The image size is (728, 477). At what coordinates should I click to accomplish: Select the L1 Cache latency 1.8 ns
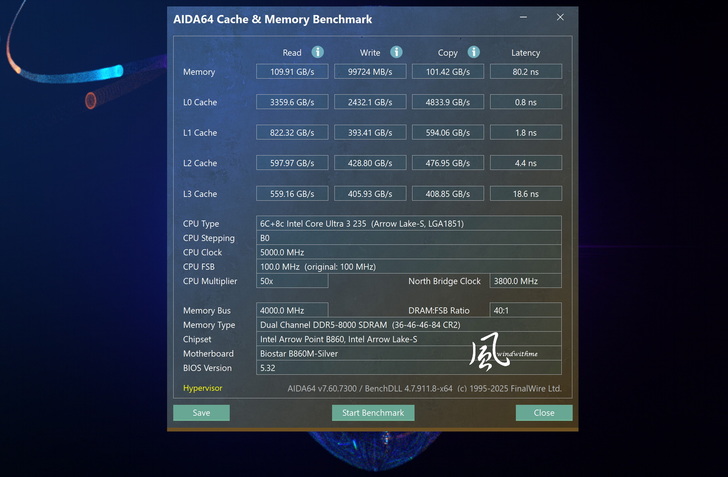tap(526, 132)
